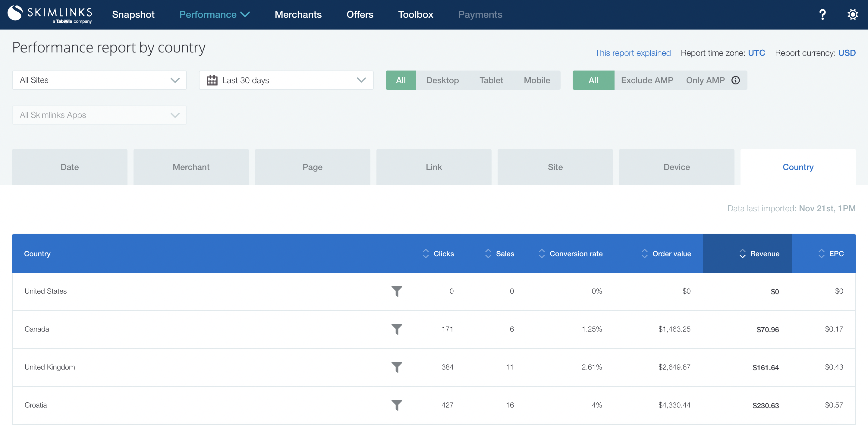This screenshot has width=868, height=425.
Task: Select Mobile device filter
Action: click(537, 80)
